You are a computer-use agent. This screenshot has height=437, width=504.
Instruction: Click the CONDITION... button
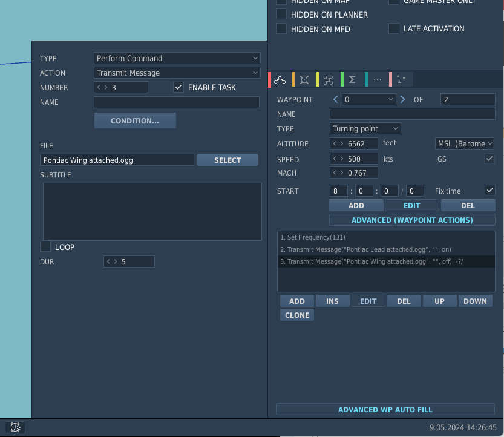click(135, 120)
